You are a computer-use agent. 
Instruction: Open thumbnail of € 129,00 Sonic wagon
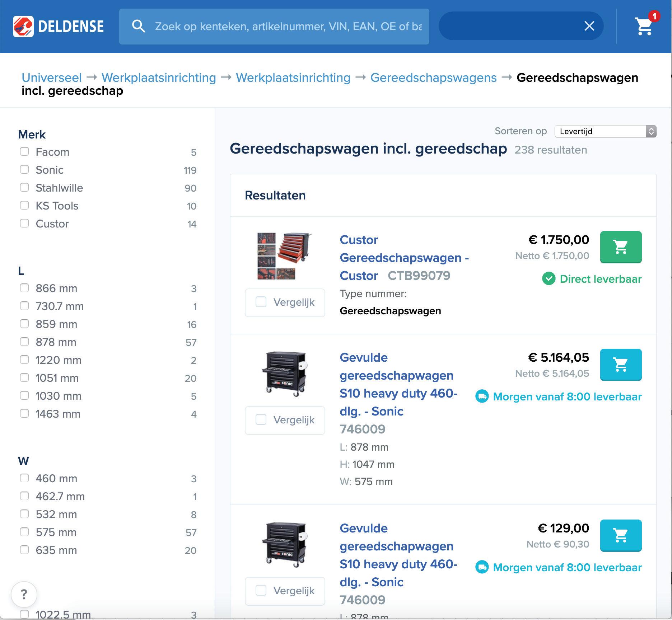pyautogui.click(x=285, y=545)
